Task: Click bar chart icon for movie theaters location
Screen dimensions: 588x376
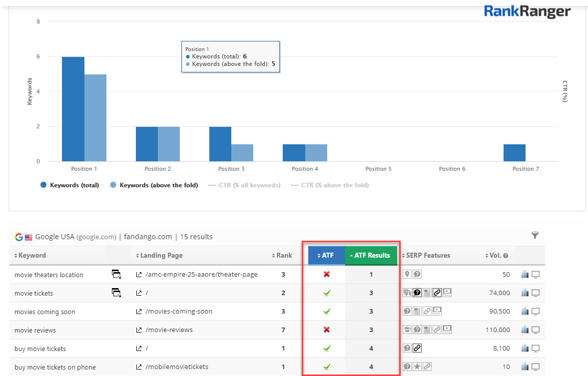Action: 525,274
